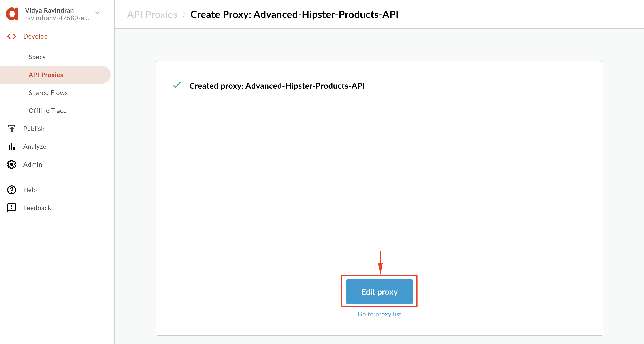The image size is (644, 344).
Task: Open the Specs menu item
Action: 37,57
